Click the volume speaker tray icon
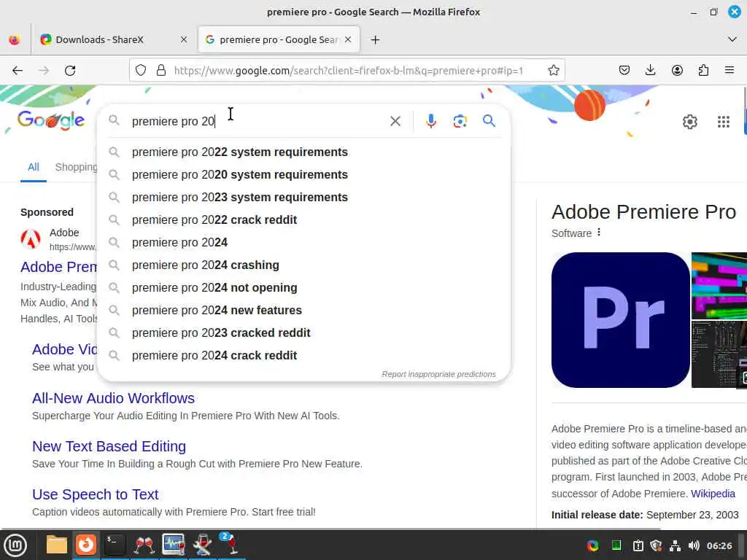This screenshot has height=560, width=747. coord(694,545)
